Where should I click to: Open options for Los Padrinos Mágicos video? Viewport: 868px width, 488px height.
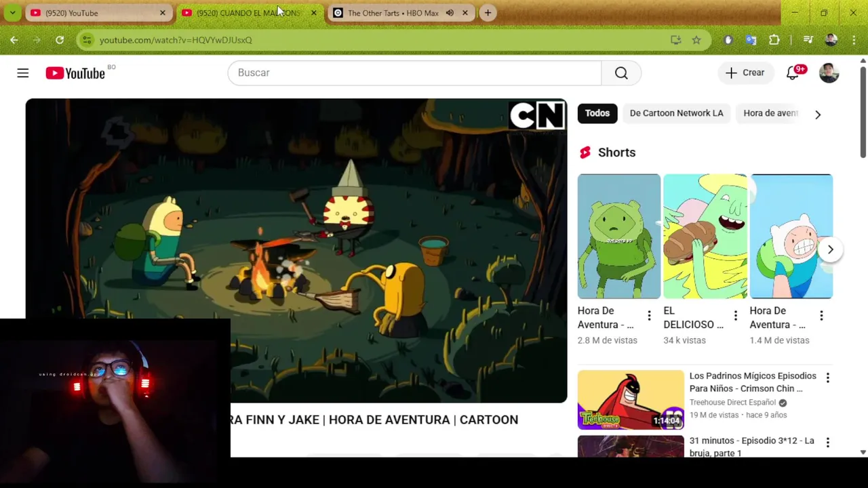click(827, 378)
